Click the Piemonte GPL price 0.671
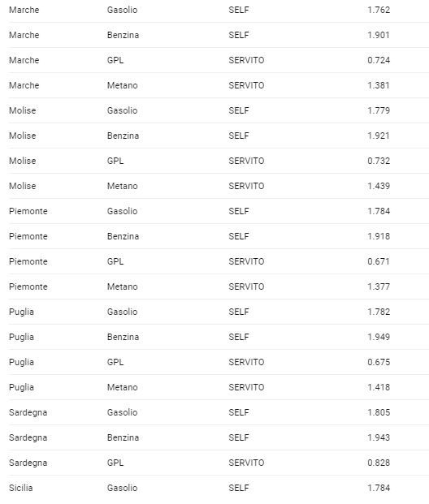Image resolution: width=429 pixels, height=504 pixels. (x=379, y=261)
